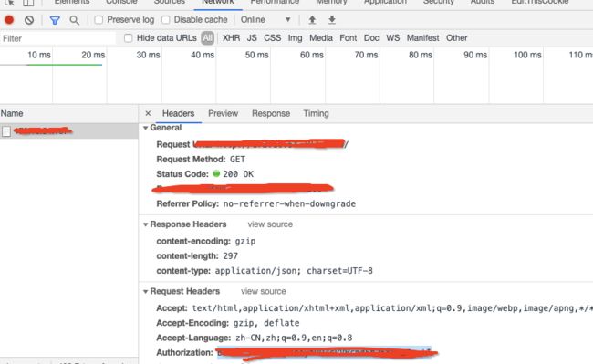This screenshot has width=593, height=364.
Task: Click the Referrer Policy no-referrer-when-downgrade value
Action: click(289, 204)
